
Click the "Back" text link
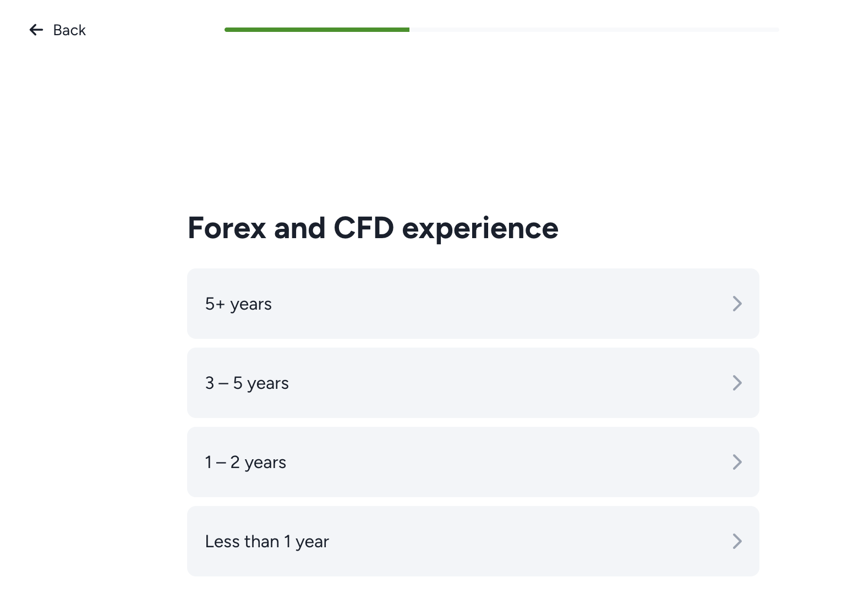coord(69,30)
